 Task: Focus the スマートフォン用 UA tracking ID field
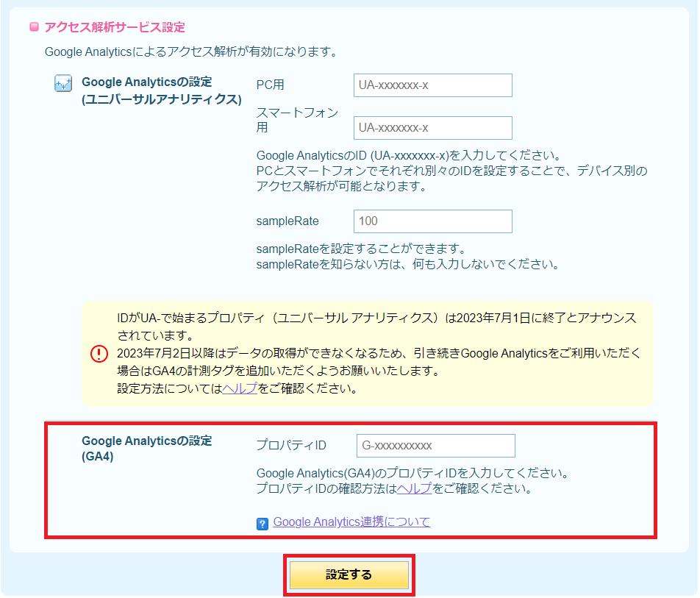click(x=432, y=128)
